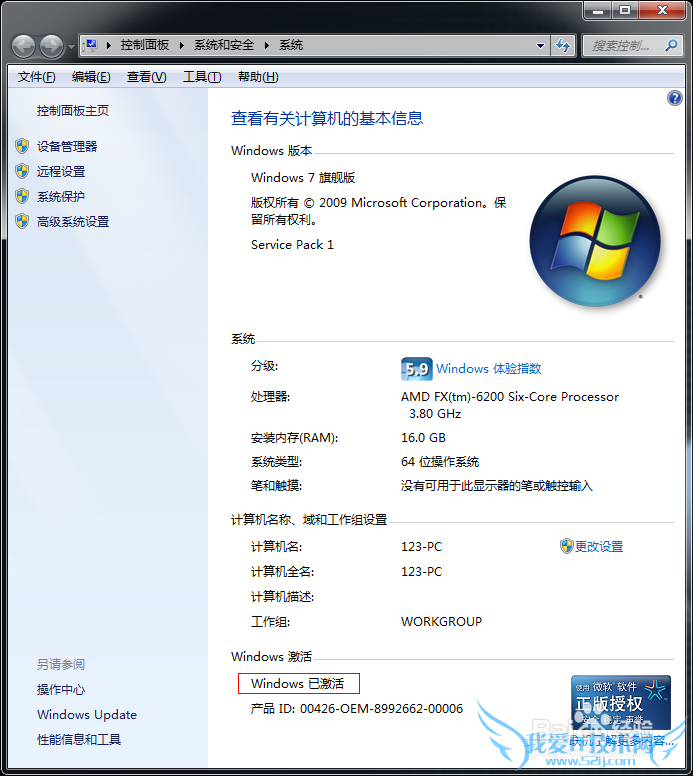This screenshot has width=693, height=776.
Task: Click the 64 位操作系统 value
Action: (x=440, y=462)
